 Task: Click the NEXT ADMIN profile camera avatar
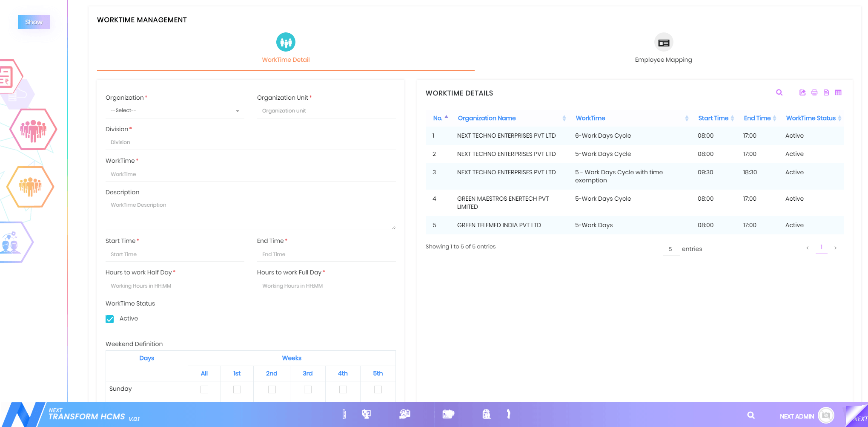pyautogui.click(x=826, y=415)
